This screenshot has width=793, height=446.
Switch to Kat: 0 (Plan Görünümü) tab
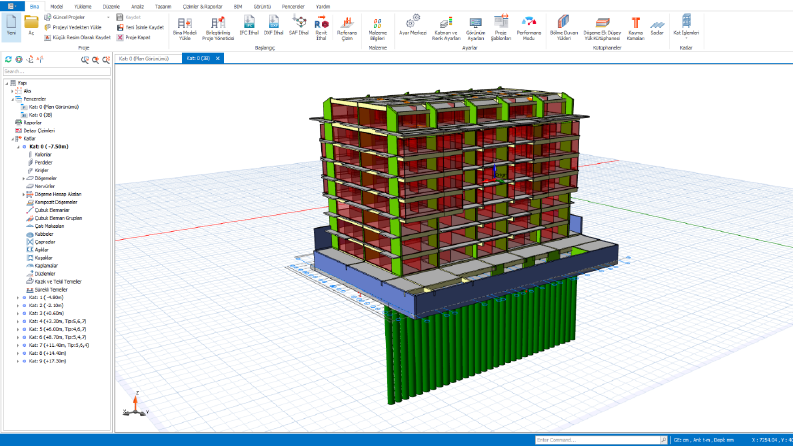point(147,59)
